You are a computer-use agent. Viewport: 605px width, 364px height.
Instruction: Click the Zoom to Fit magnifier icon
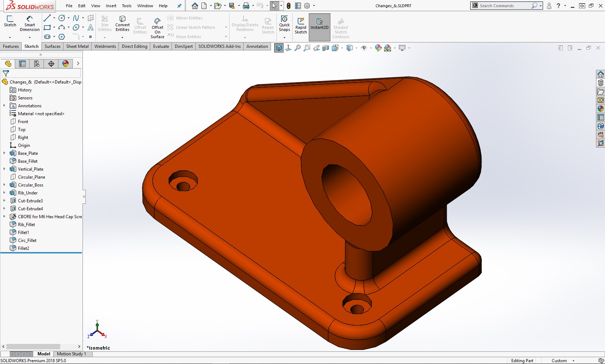click(x=298, y=48)
